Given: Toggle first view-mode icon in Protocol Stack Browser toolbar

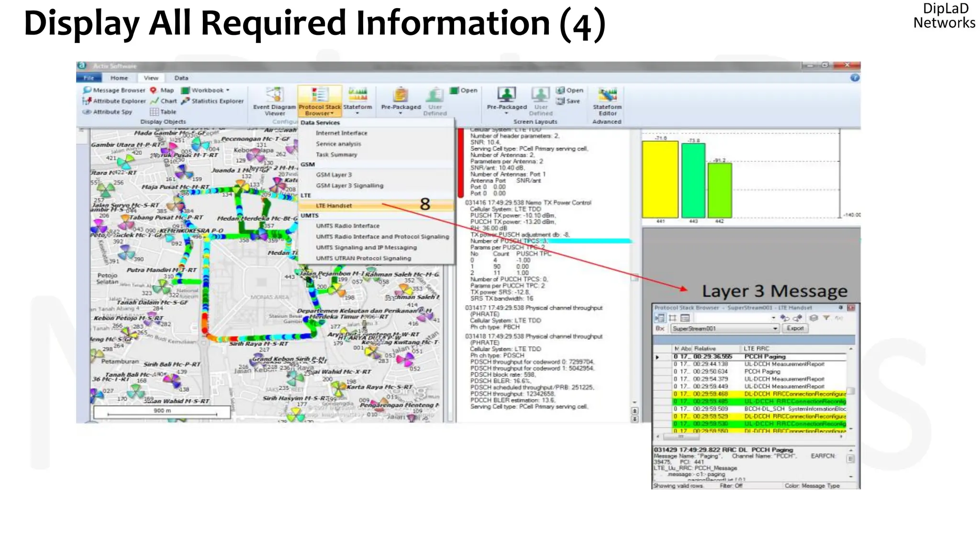Looking at the screenshot, I should tap(660, 318).
